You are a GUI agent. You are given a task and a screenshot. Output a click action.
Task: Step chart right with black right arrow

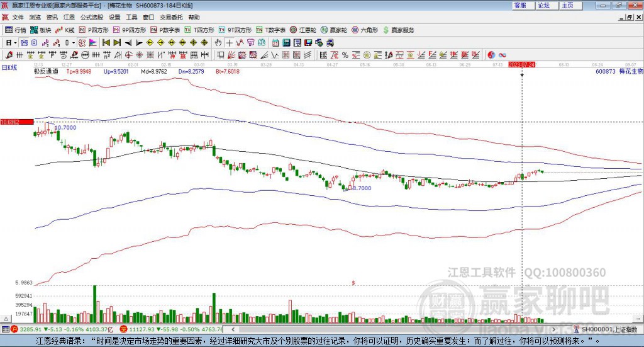[139, 43]
